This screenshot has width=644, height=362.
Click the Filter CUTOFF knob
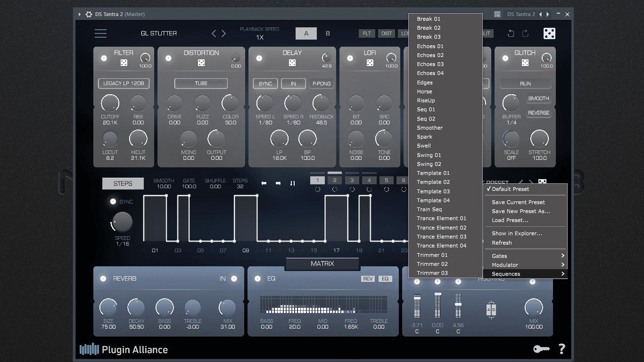click(110, 103)
